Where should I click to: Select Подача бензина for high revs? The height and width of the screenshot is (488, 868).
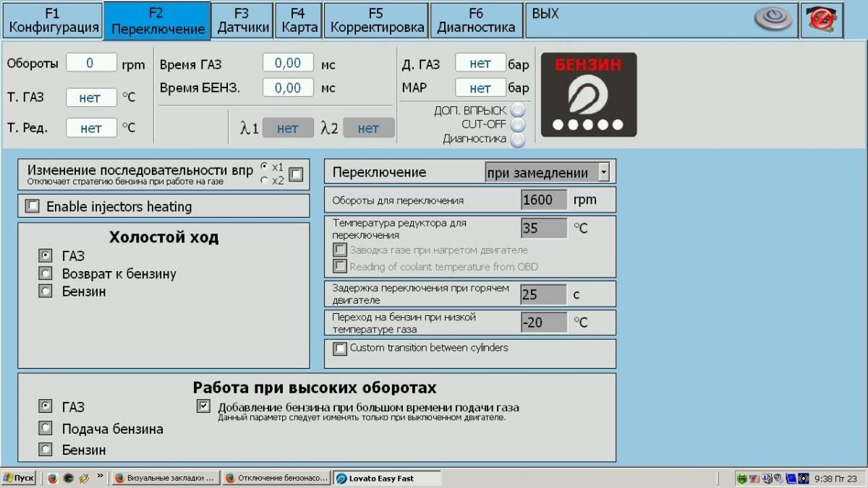coord(46,428)
